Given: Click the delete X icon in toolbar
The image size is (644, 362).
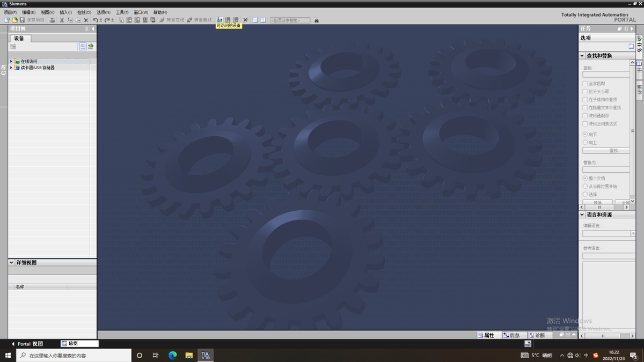Looking at the screenshot, I should pyautogui.click(x=86, y=20).
